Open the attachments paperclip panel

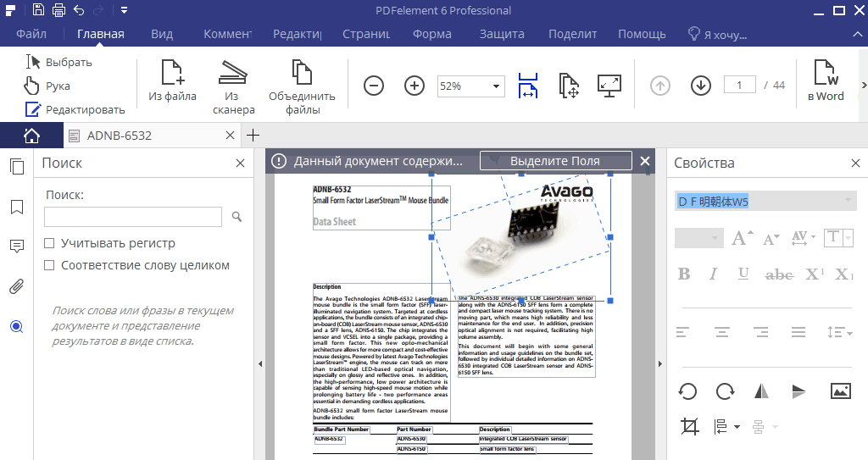point(16,286)
